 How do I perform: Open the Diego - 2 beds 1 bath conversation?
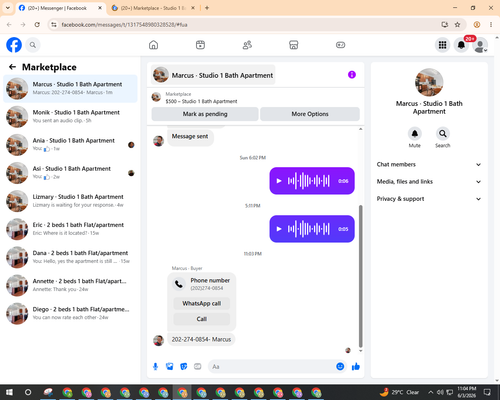click(x=70, y=313)
